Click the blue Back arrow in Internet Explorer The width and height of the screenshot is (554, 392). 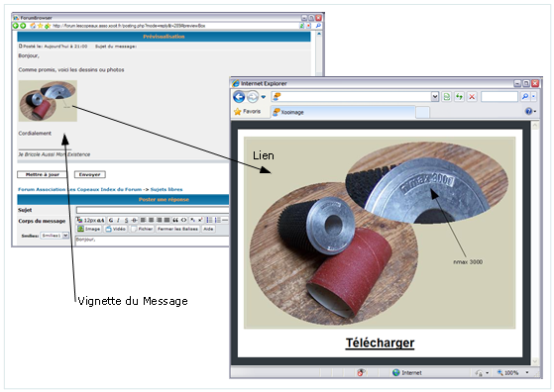239,97
